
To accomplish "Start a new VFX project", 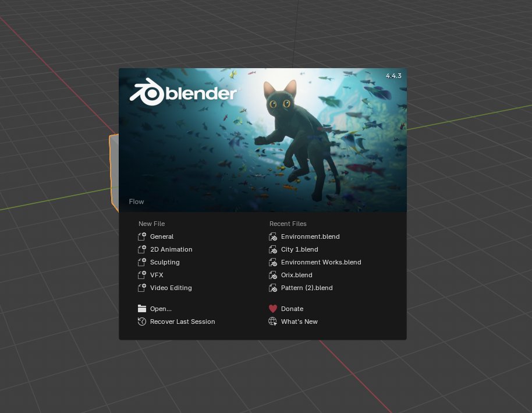I will [x=157, y=275].
